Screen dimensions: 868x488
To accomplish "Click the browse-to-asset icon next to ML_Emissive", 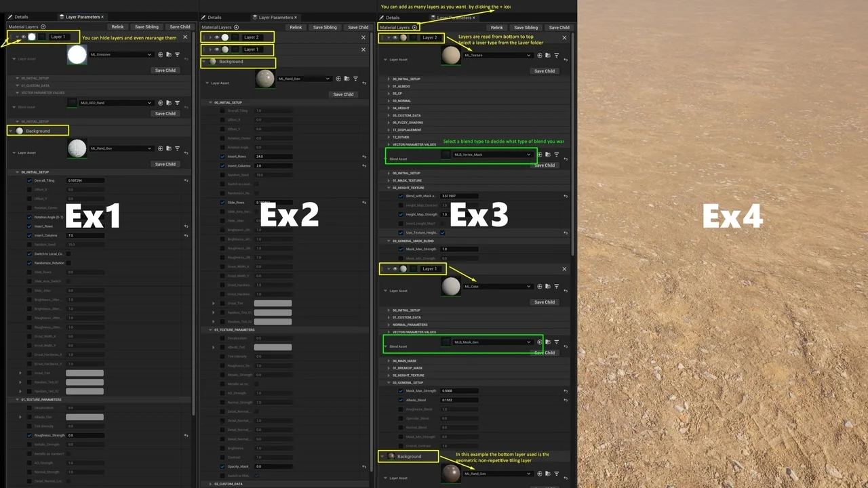I will (169, 54).
